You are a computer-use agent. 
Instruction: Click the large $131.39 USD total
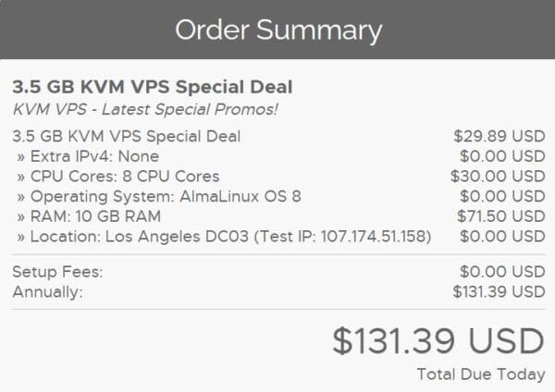click(438, 340)
